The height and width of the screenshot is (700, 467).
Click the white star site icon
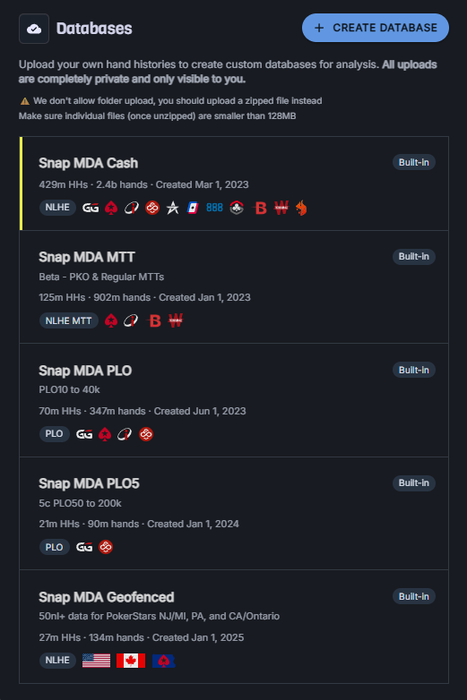(x=172, y=208)
